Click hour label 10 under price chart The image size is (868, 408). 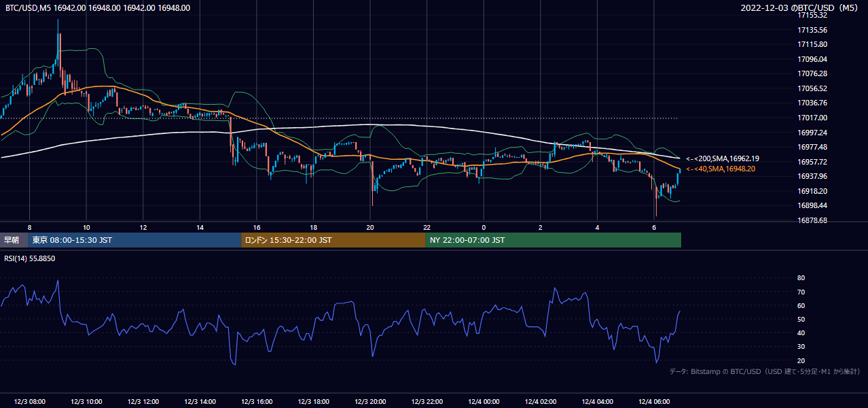click(x=86, y=227)
